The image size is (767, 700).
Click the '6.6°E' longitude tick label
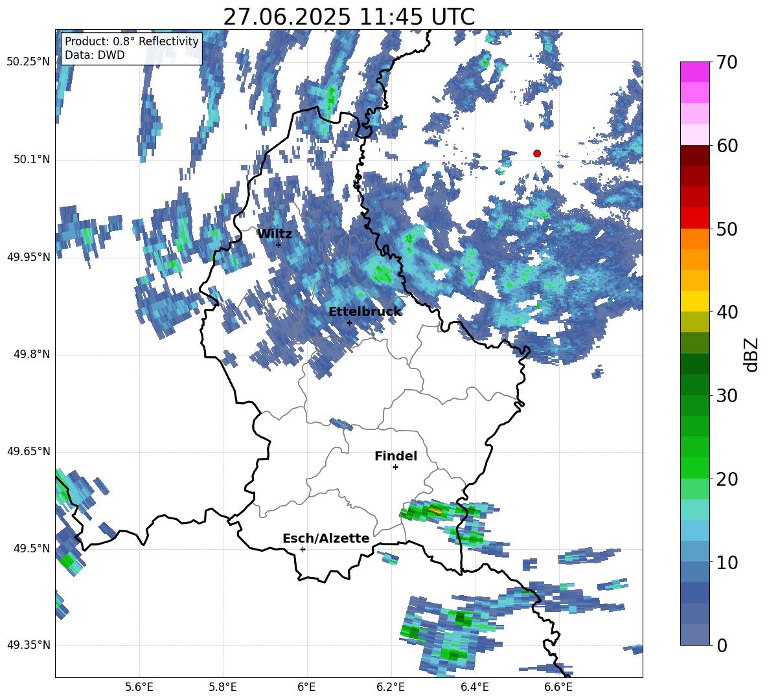coord(558,687)
